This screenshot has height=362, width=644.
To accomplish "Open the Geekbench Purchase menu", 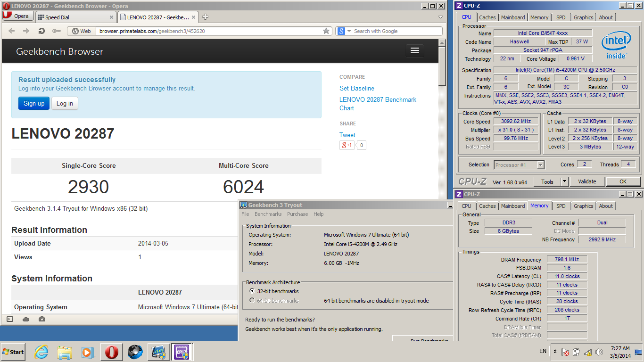I will click(x=297, y=214).
